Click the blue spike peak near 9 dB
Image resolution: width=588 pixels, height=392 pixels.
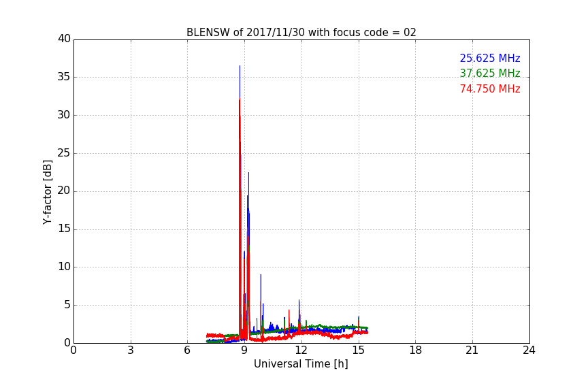tap(261, 275)
